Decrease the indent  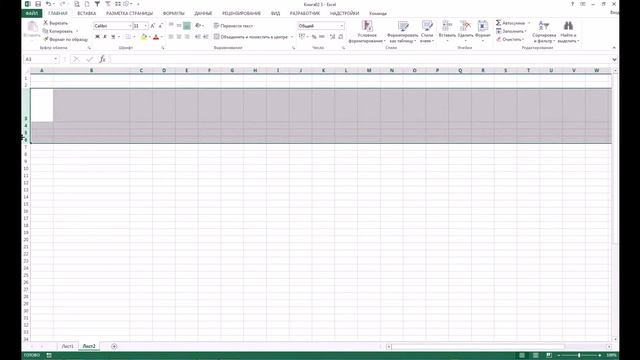click(x=198, y=37)
